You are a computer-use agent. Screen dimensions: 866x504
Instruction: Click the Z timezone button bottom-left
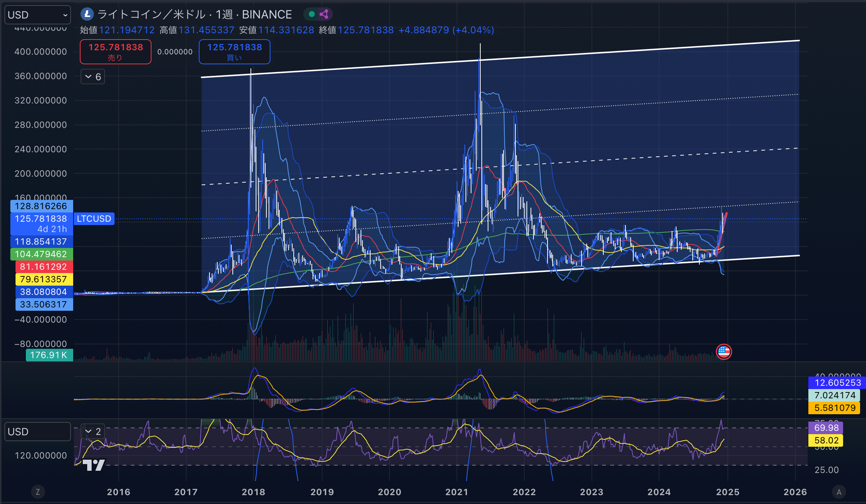[38, 492]
